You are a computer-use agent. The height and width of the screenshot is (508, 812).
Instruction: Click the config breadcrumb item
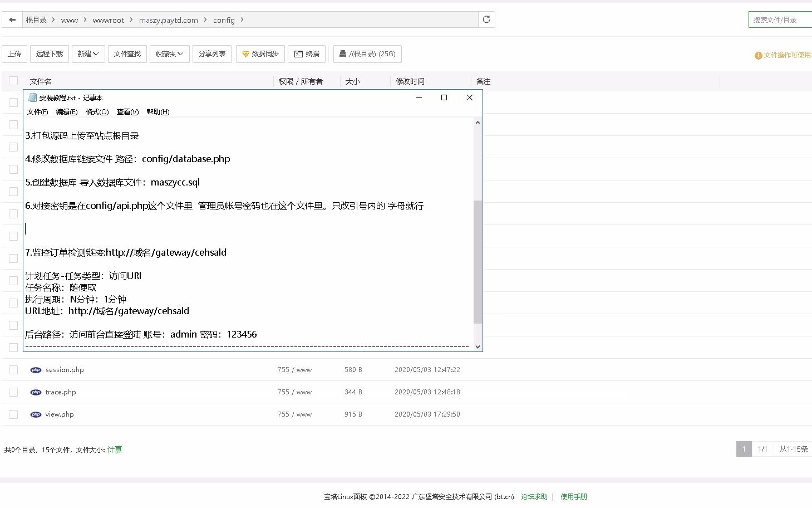point(224,20)
